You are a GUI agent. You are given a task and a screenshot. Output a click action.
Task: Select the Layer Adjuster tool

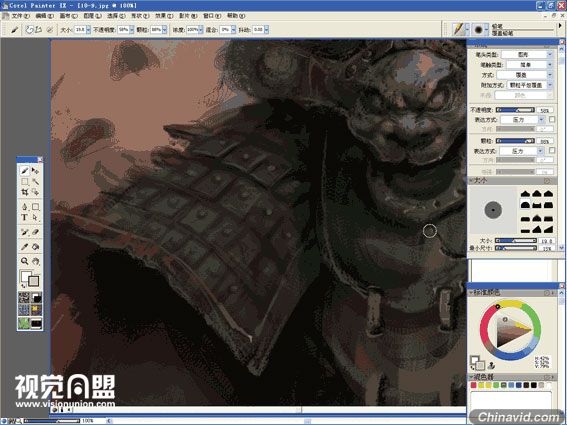35,171
